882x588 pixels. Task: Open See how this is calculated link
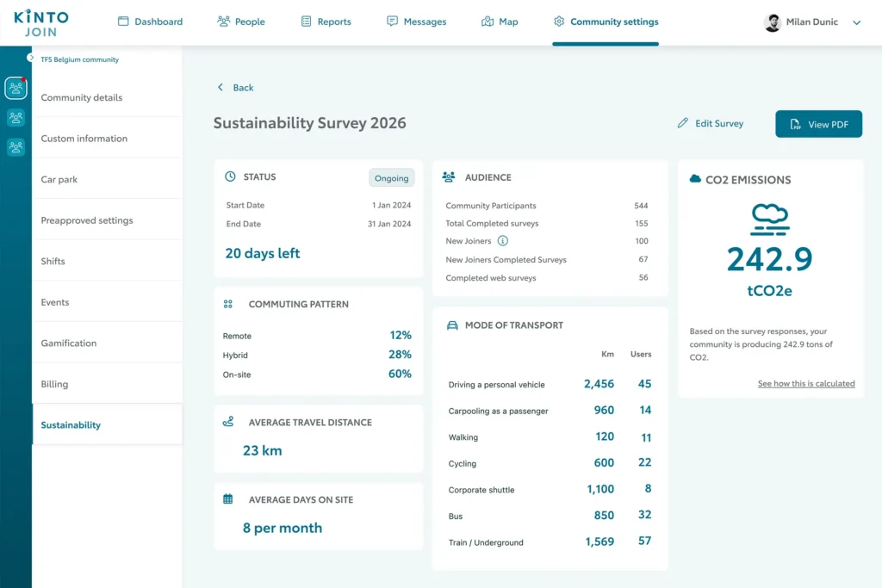(806, 383)
